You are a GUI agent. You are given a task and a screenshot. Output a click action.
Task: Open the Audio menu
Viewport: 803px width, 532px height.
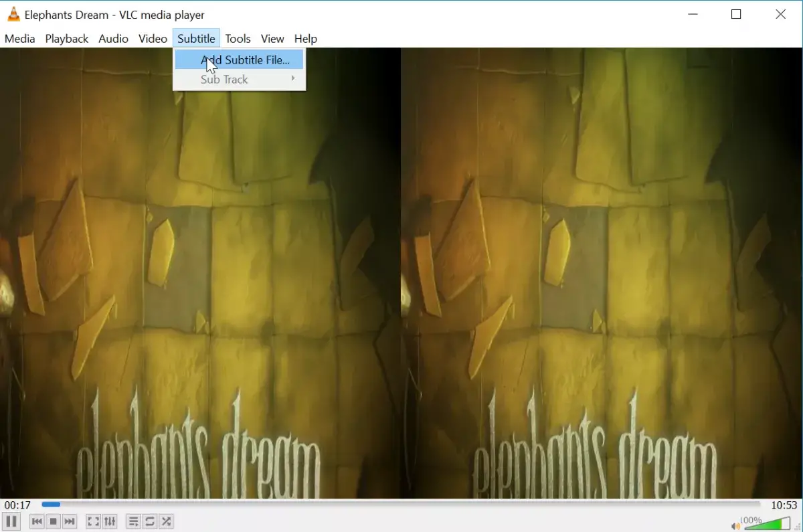pos(113,39)
